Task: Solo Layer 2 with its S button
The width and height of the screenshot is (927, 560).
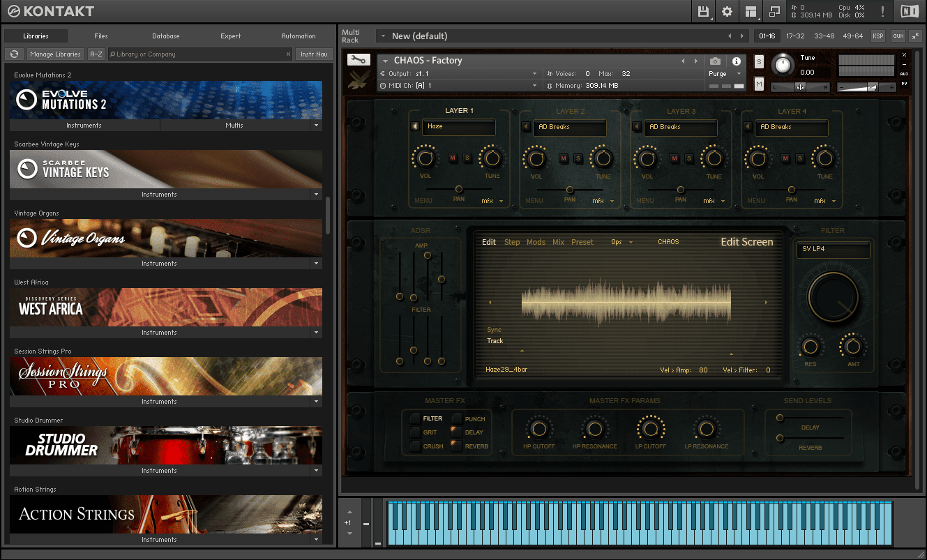Action: 578,158
